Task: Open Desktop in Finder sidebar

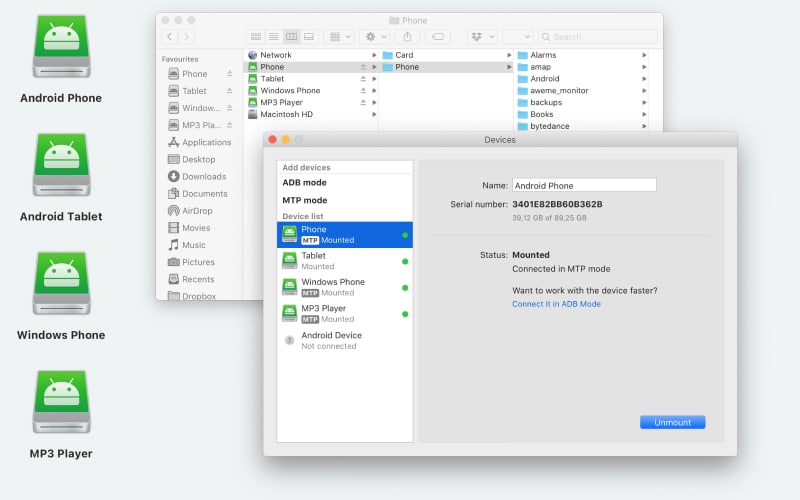Action: click(x=191, y=159)
